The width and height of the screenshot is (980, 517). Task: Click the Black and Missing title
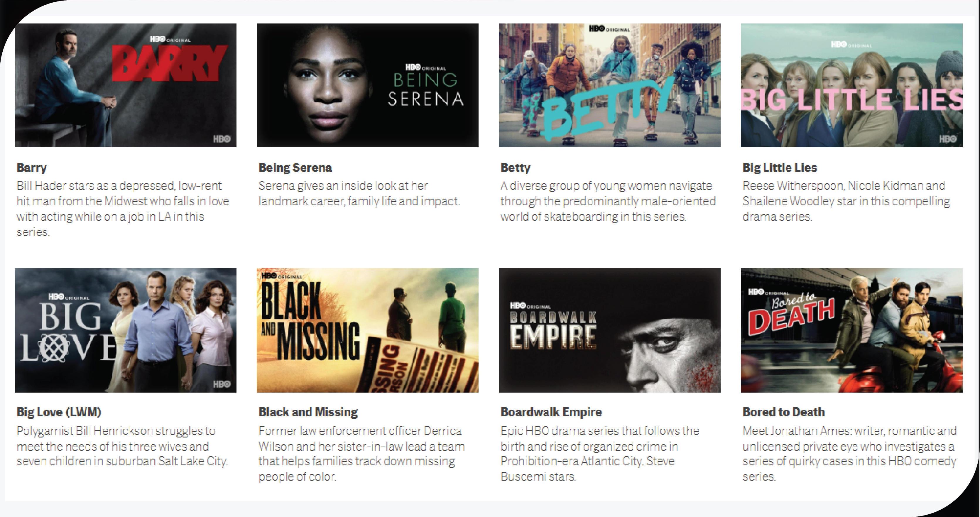[x=308, y=412]
